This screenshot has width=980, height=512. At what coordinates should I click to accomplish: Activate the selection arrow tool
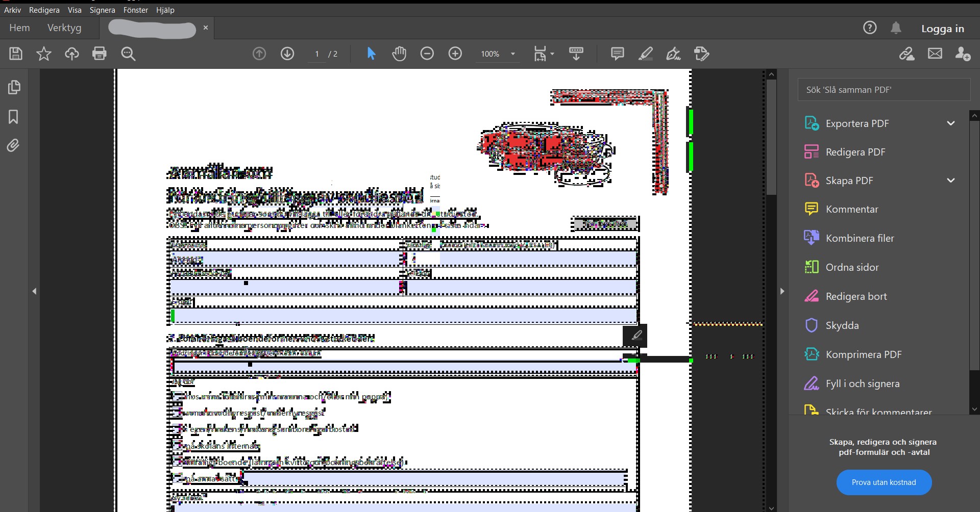[x=371, y=54]
